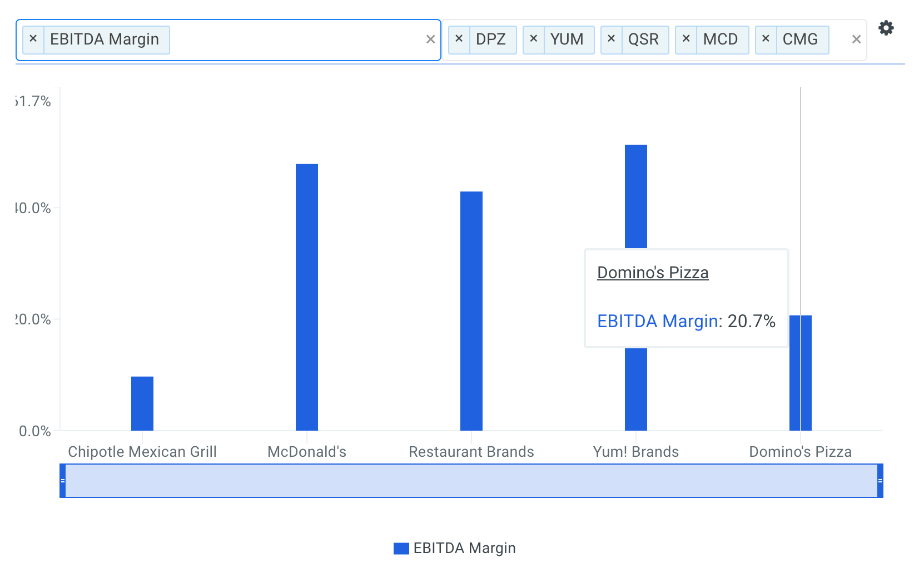
Task: Remove the QSR ticker tag
Action: [612, 40]
